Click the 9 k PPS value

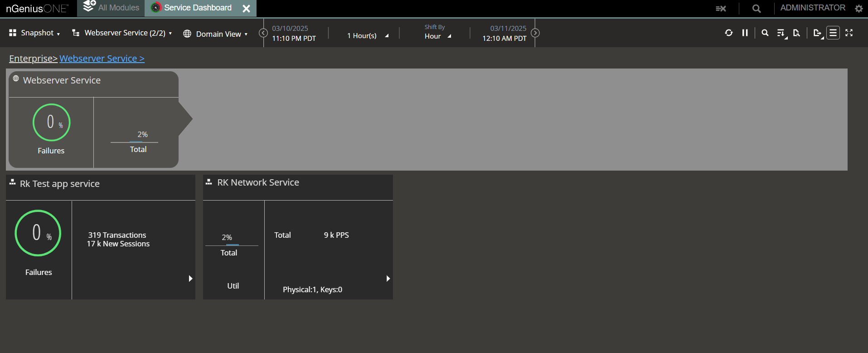tap(336, 235)
